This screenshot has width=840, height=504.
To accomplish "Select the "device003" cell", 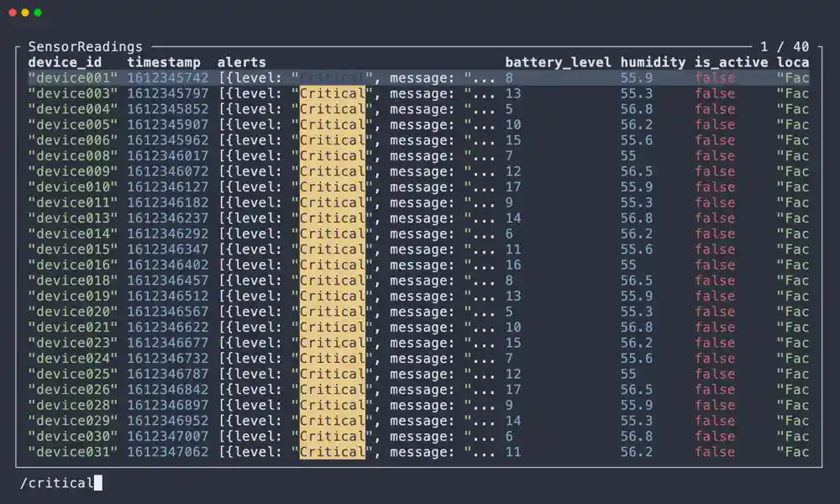I will [x=73, y=93].
